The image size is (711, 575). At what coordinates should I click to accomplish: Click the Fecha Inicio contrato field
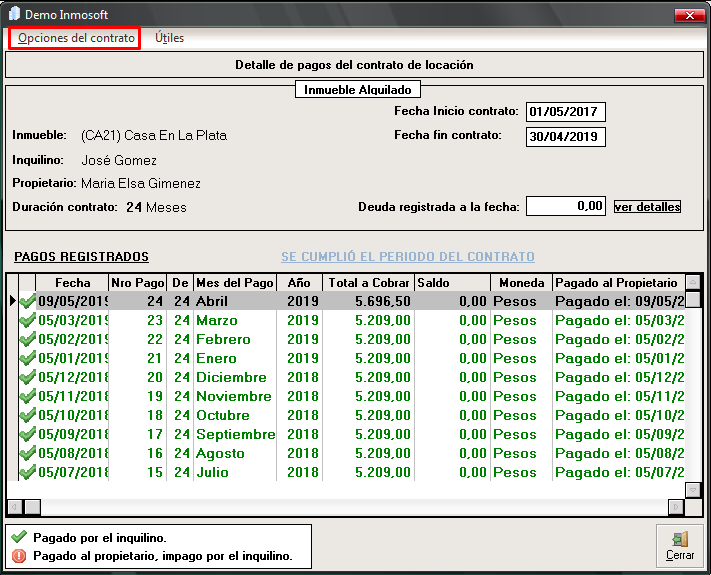(x=565, y=111)
